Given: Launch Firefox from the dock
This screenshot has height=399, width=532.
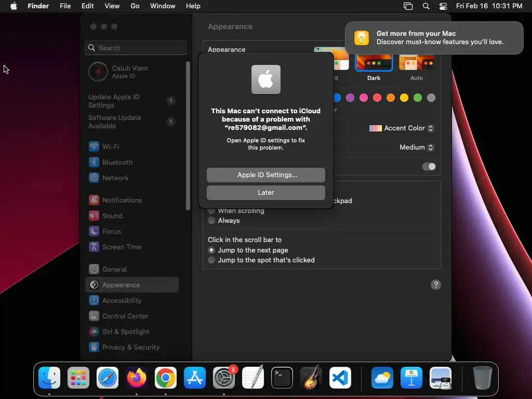Looking at the screenshot, I should pyautogui.click(x=137, y=378).
